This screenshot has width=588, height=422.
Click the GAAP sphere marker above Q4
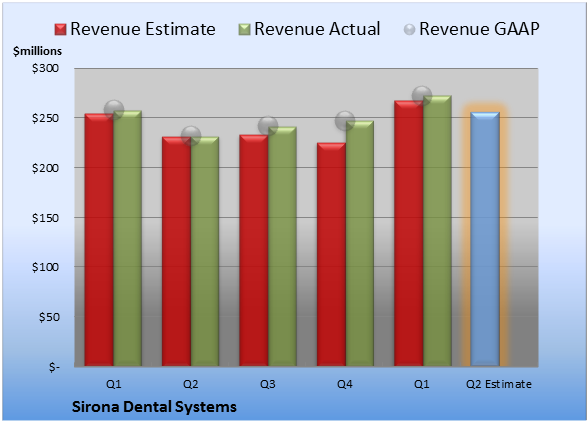click(x=345, y=121)
